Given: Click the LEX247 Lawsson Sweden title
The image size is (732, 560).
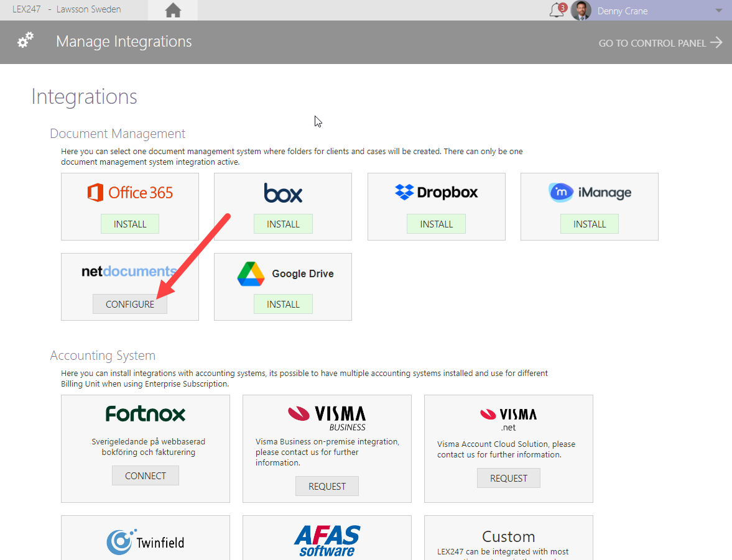Looking at the screenshot, I should point(67,9).
